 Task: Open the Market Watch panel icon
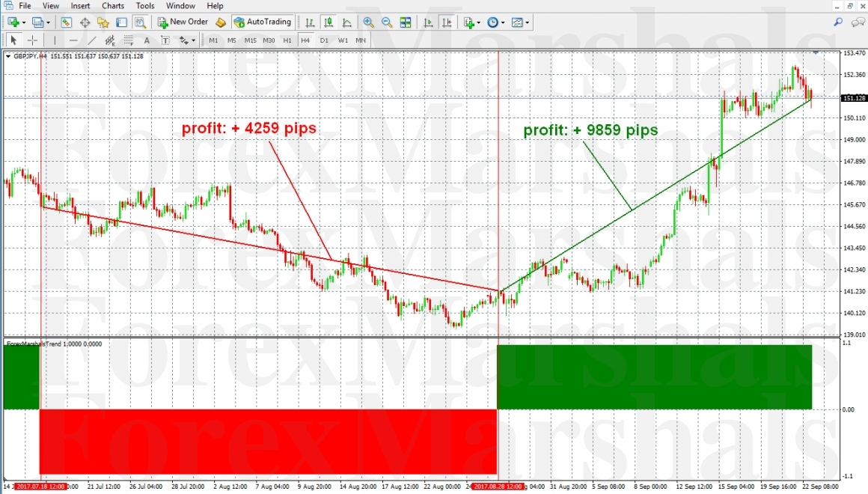point(66,22)
